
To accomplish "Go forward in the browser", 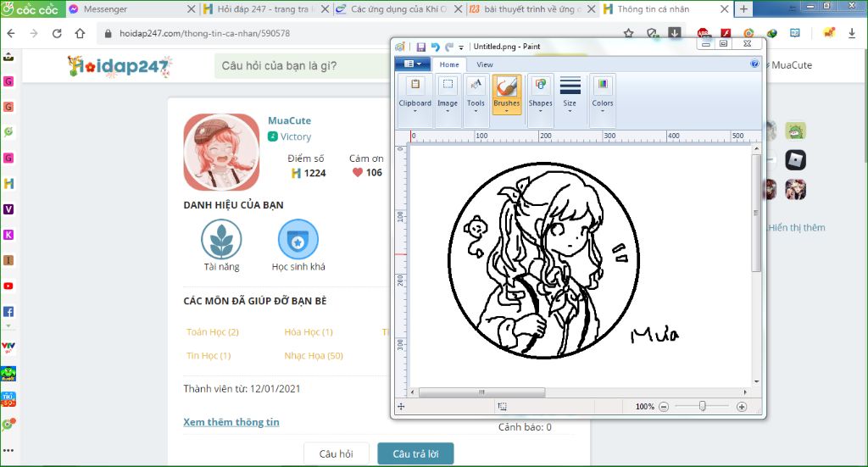I will click(x=34, y=33).
